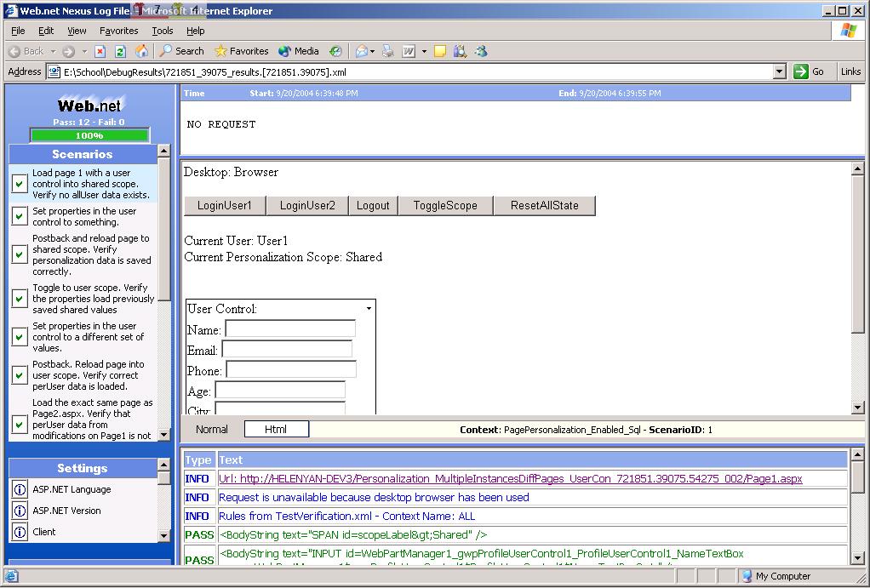Open the Page1.aspx Url link
Image resolution: width=870 pixels, height=588 pixels.
[x=510, y=479]
